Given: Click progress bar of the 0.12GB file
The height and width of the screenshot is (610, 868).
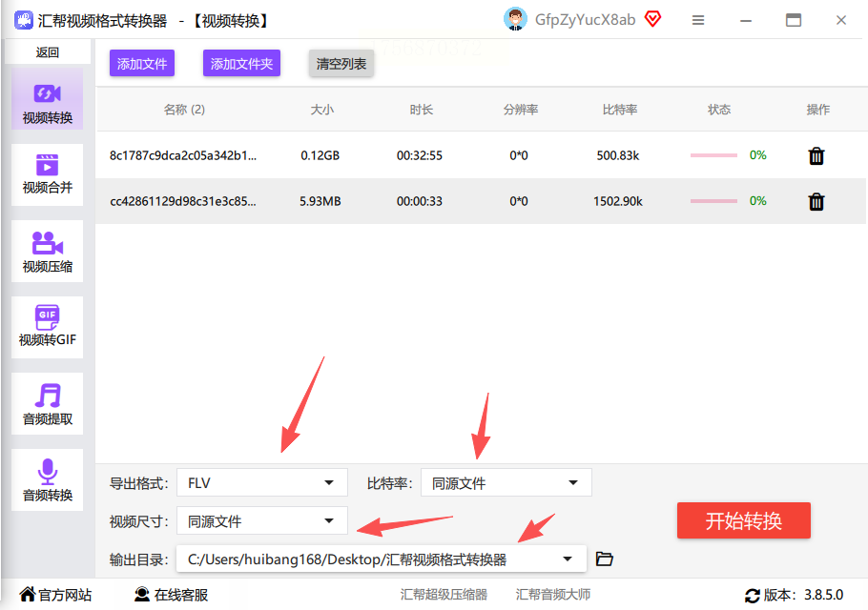Looking at the screenshot, I should (x=713, y=155).
